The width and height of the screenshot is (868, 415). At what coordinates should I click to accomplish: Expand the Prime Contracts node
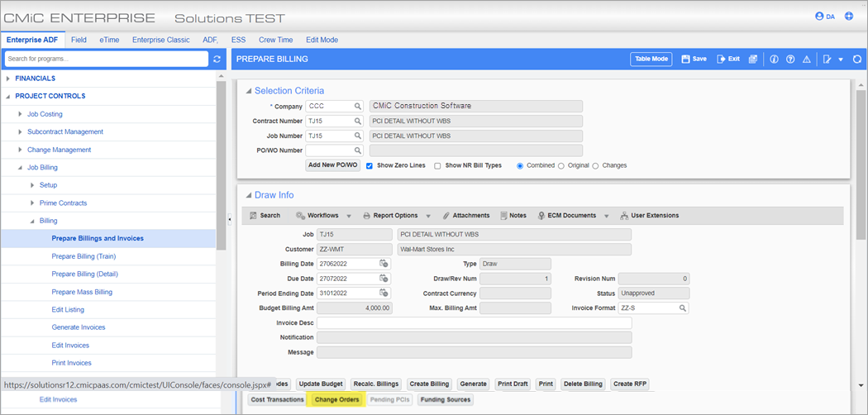click(33, 203)
